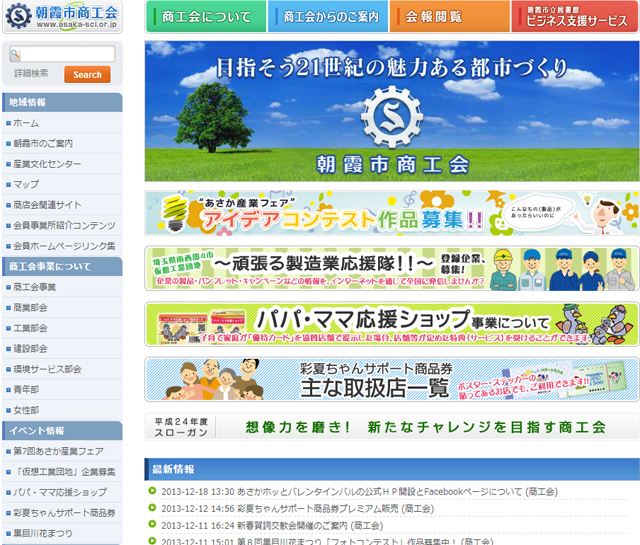Select the 会報閲覧 navigation tab

point(449,17)
